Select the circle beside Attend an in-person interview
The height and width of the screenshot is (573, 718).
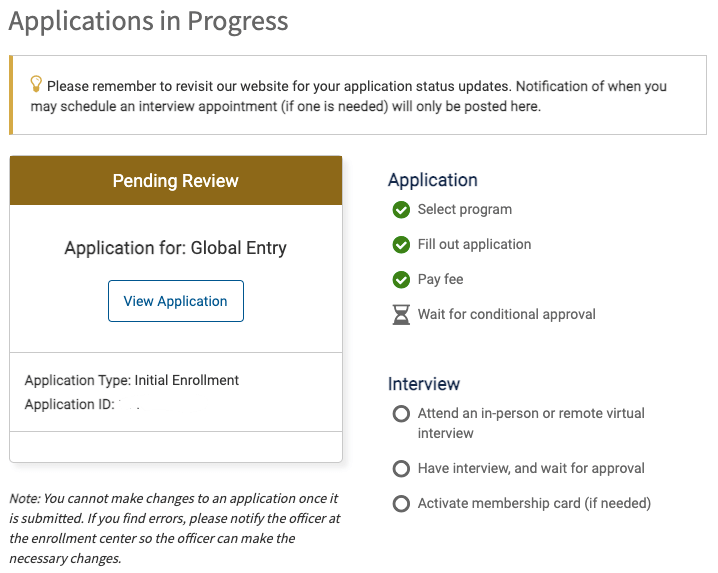(401, 414)
